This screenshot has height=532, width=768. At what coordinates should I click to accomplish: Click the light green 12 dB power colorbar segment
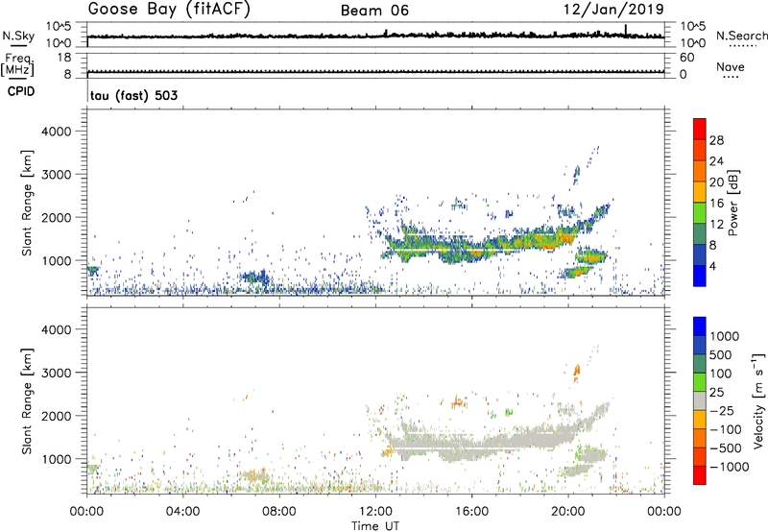700,213
